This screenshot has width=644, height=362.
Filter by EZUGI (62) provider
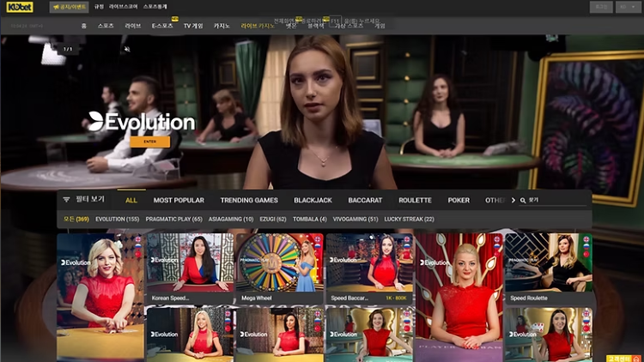click(x=271, y=219)
